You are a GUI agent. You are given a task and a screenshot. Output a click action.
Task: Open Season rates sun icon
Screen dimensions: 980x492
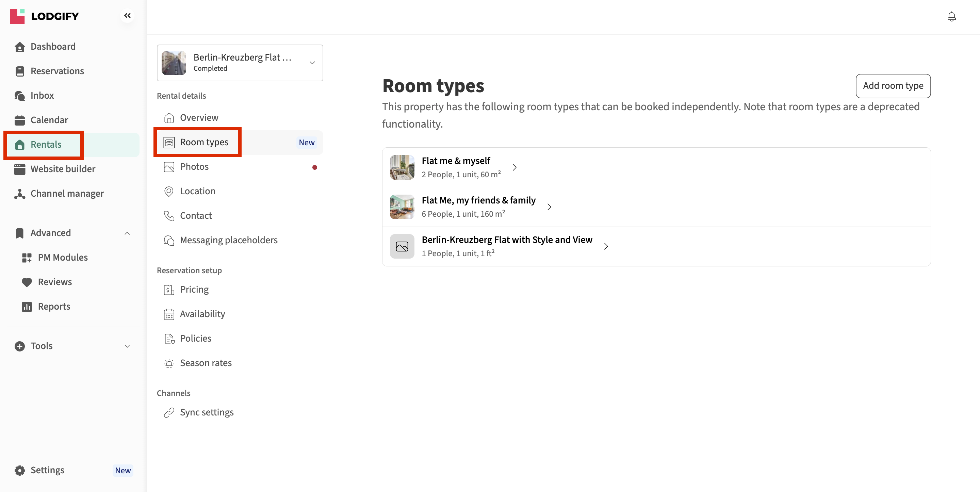coord(169,363)
